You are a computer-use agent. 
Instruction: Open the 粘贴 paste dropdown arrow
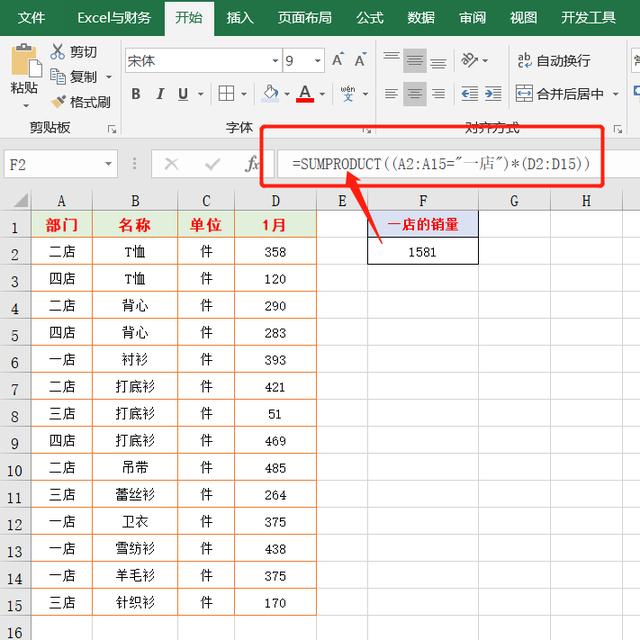(x=26, y=106)
